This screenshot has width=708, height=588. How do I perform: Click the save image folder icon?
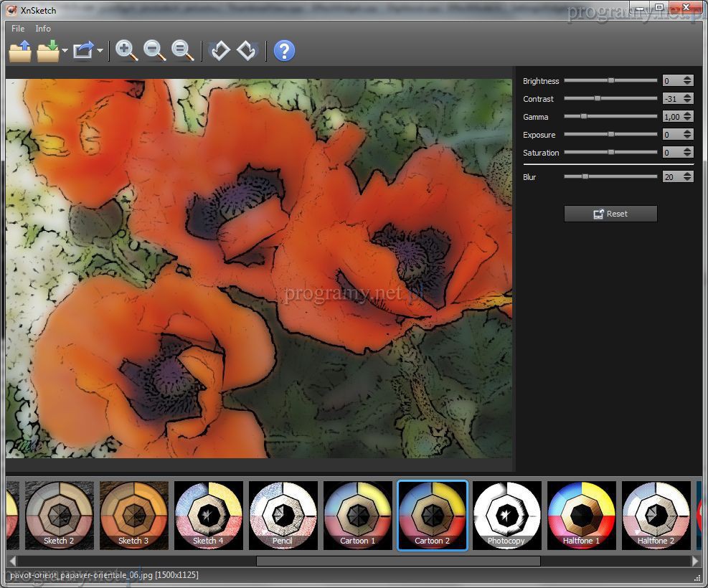[48, 51]
